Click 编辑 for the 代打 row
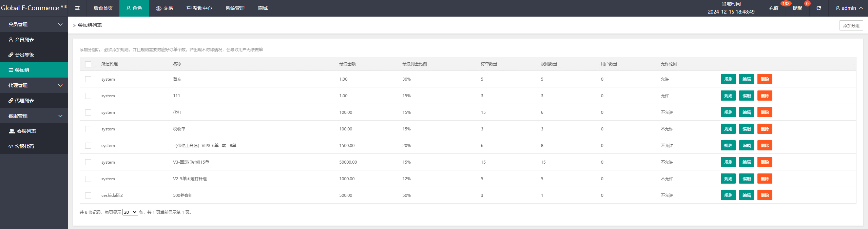This screenshot has width=868, height=229. pos(746,112)
